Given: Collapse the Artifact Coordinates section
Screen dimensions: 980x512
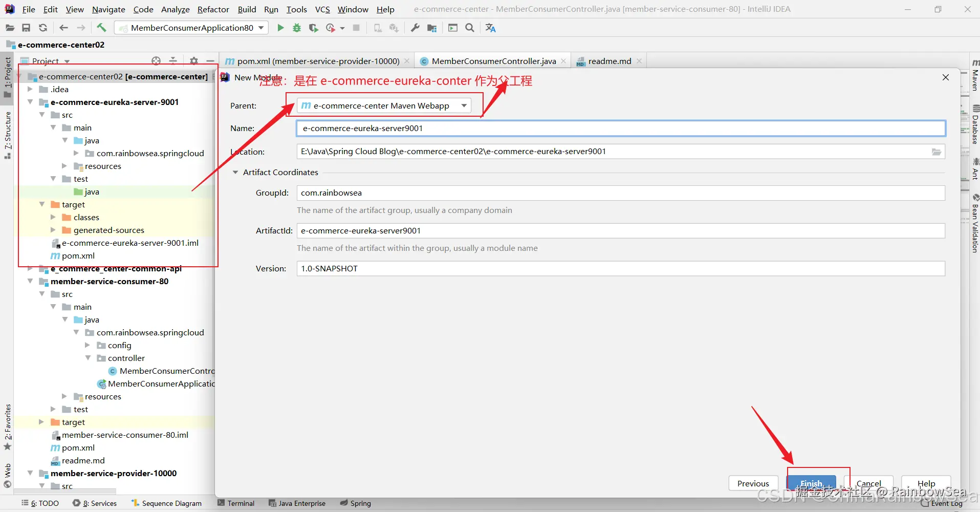Looking at the screenshot, I should pyautogui.click(x=235, y=173).
